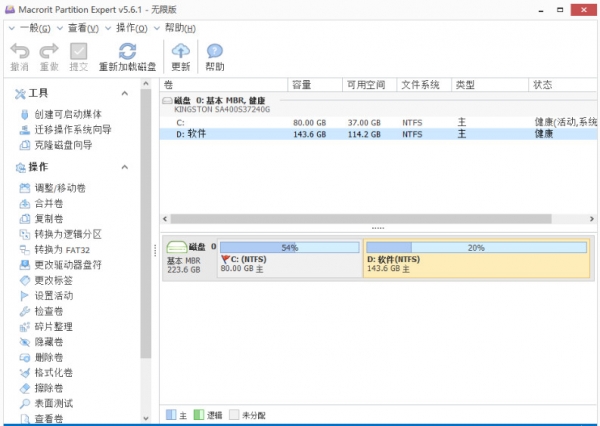Open the 一般(G) menu
This screenshot has height=426, width=600.
pyautogui.click(x=34, y=28)
